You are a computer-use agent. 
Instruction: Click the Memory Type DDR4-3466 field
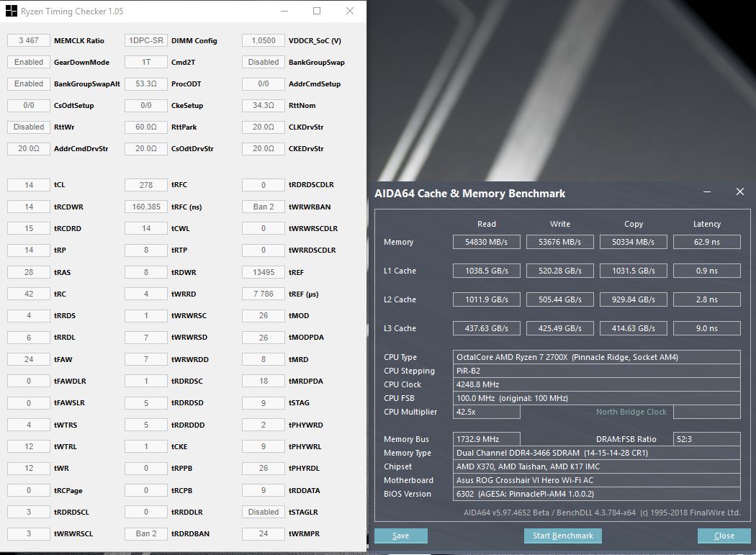(x=597, y=453)
